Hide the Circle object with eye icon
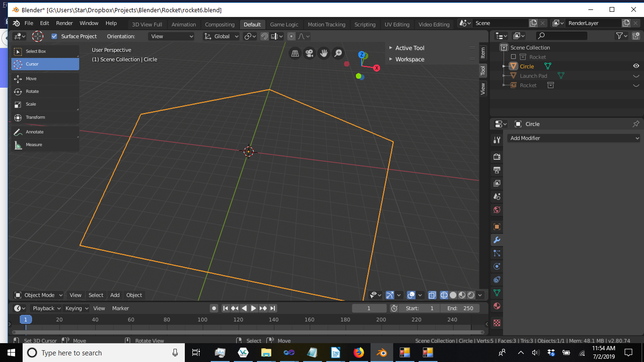644x362 pixels. tap(636, 66)
